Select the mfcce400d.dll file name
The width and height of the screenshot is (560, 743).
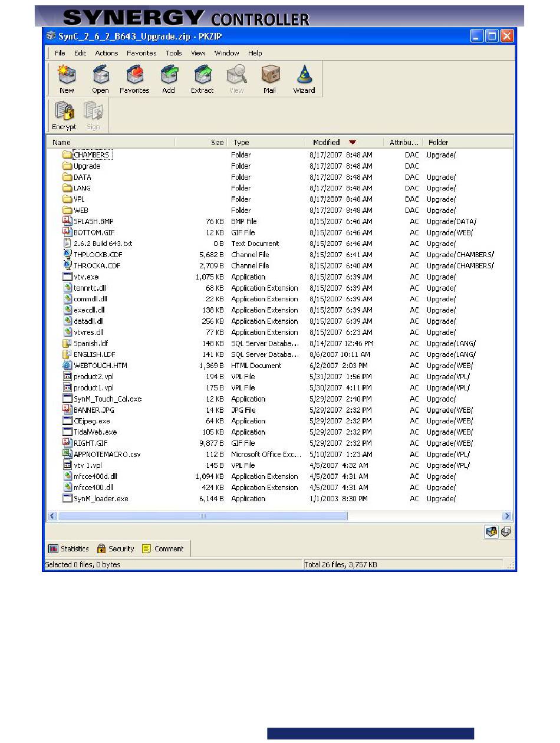click(95, 476)
